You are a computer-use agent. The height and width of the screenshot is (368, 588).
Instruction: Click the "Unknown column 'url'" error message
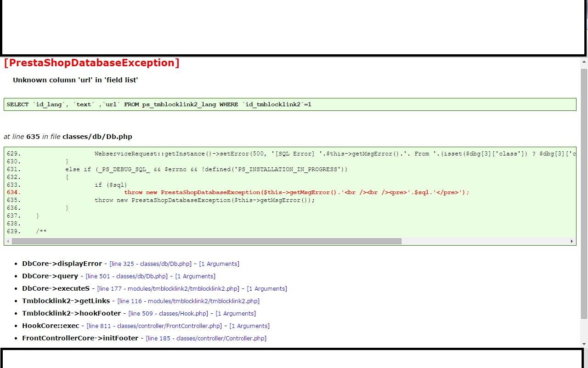click(75, 80)
